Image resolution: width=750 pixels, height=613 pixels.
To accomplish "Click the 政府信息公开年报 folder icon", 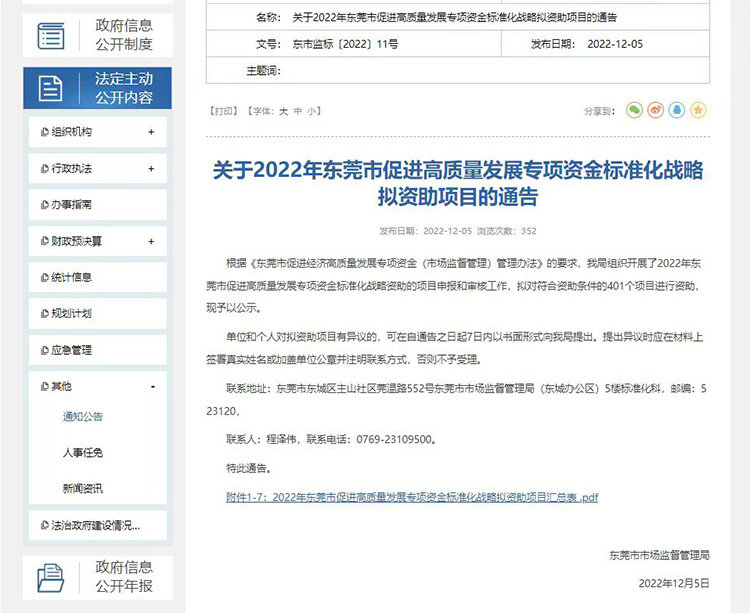I will tap(50, 576).
